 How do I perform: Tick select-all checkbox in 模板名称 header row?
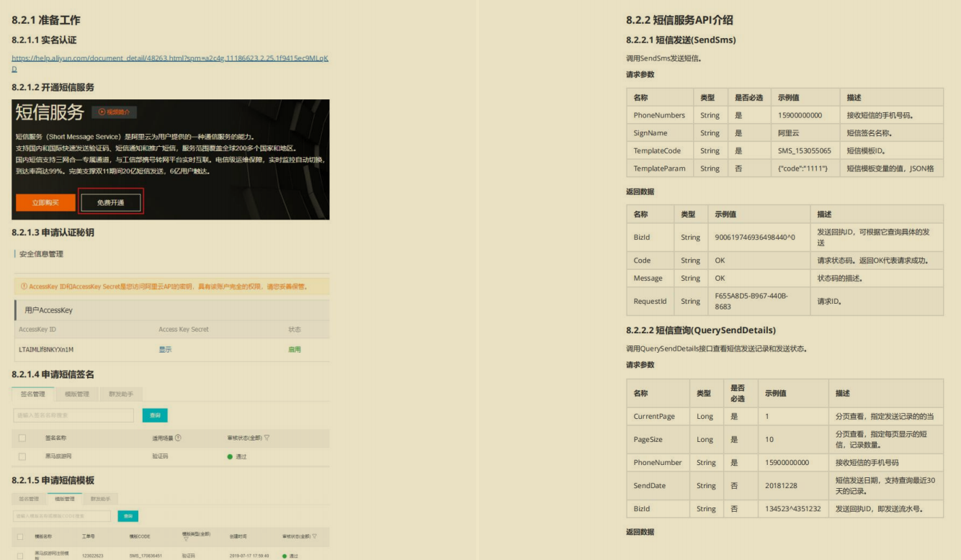[x=20, y=536]
